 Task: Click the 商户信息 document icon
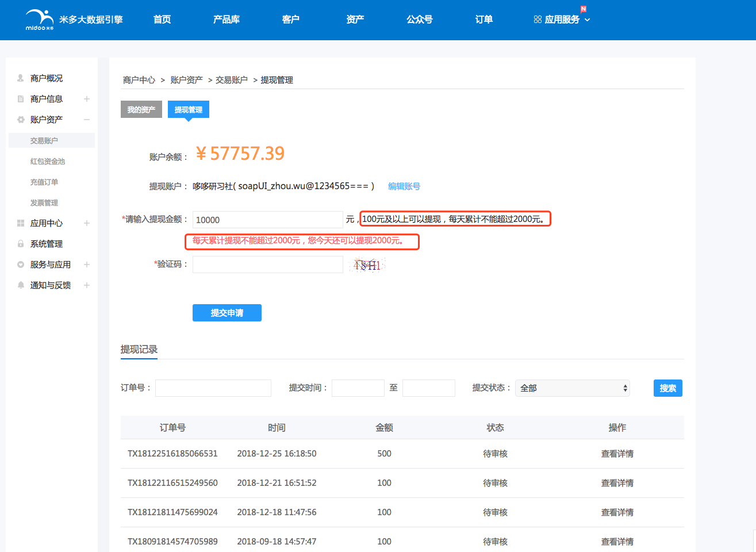coord(21,99)
